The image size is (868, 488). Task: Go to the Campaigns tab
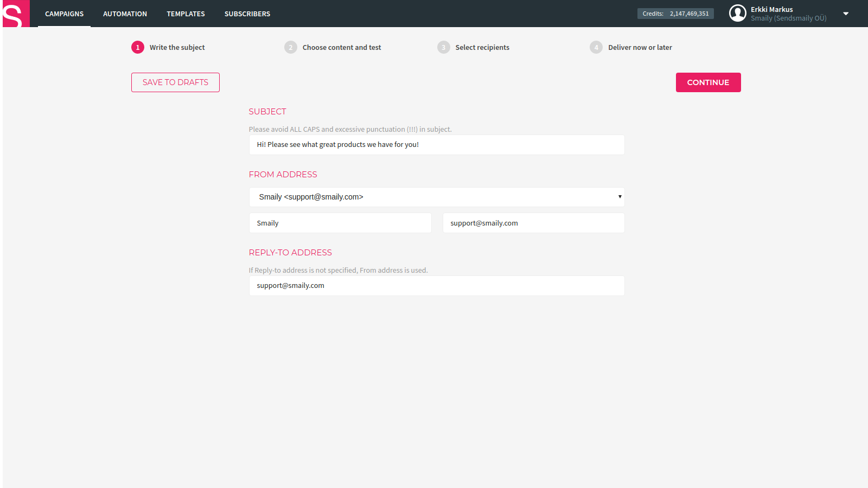[x=64, y=14]
